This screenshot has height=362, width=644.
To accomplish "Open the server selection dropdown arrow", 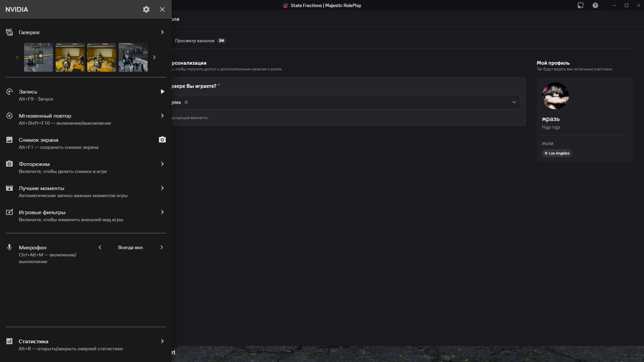I will click(514, 102).
